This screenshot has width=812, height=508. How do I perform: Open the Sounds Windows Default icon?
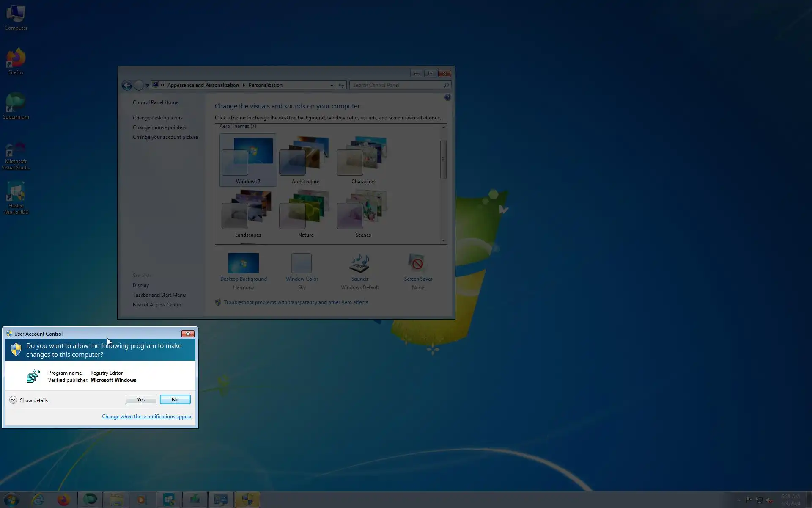(359, 264)
